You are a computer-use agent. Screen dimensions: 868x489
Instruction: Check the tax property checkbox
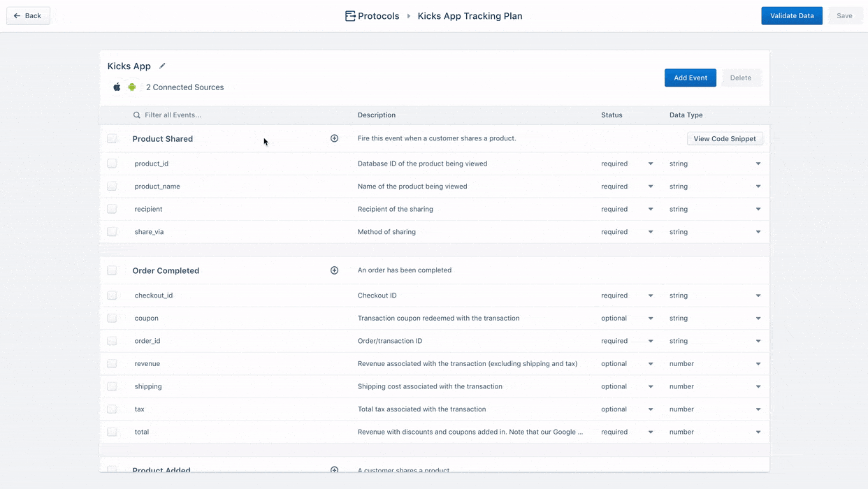[112, 409]
